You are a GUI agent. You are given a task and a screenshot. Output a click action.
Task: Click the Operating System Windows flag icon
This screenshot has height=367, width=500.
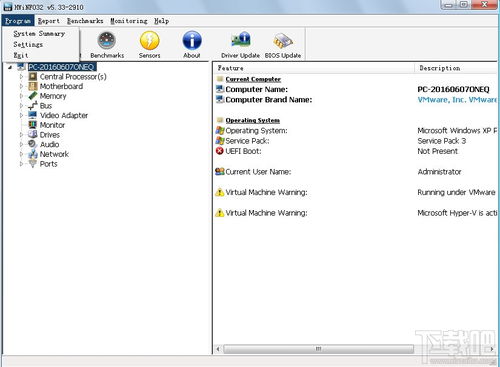[220, 130]
